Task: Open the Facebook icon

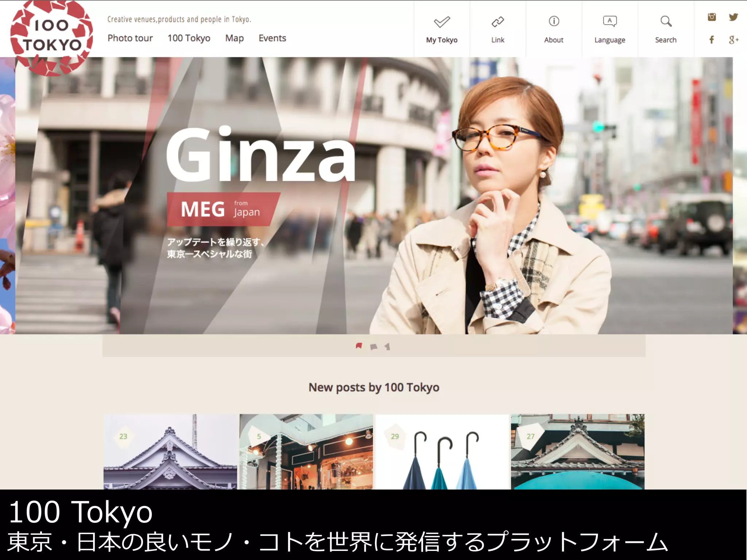Action: click(712, 40)
